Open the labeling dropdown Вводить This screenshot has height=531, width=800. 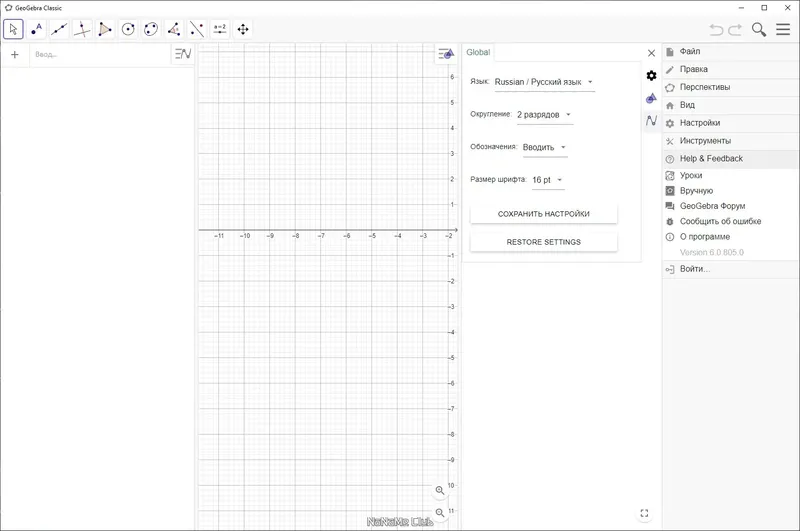coord(545,147)
